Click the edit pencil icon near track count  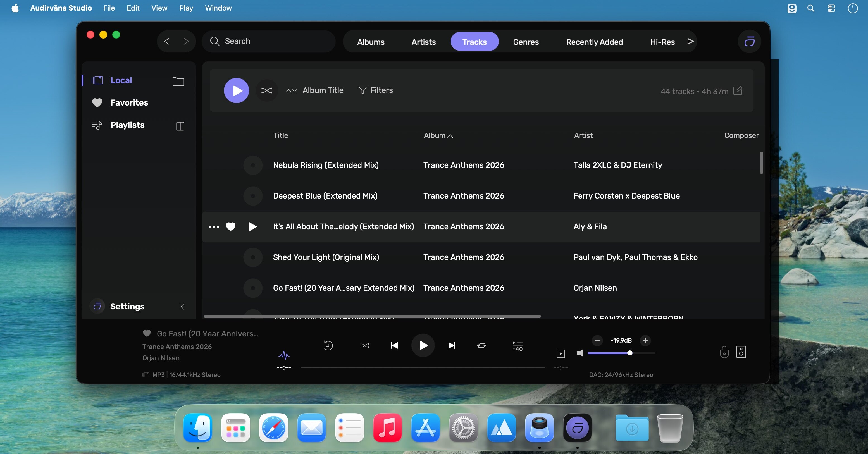click(x=737, y=90)
